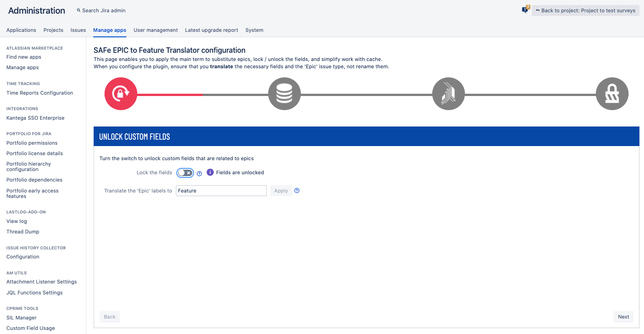Click help icon beside the Apply button
Viewport: 644px width, 334px height.
pyautogui.click(x=297, y=191)
